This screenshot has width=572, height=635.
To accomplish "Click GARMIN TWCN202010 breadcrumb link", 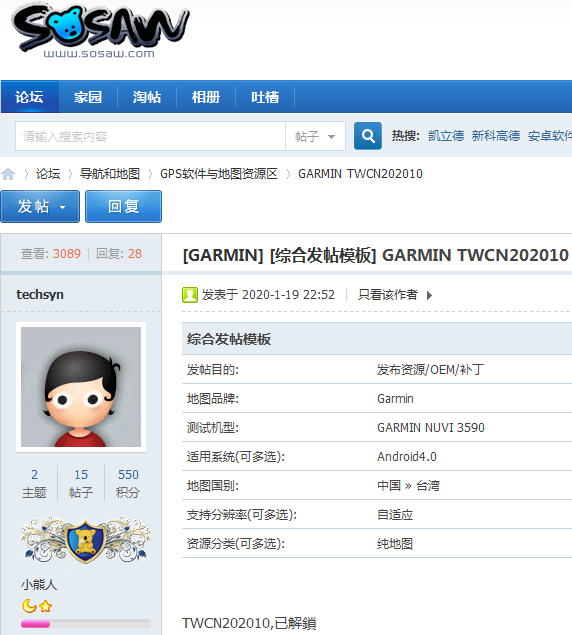I will (x=360, y=174).
